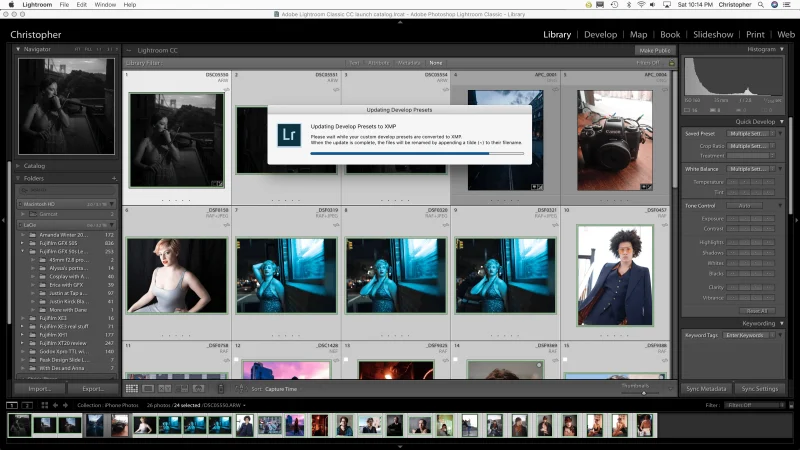Open the Saved Preset dropdown

[x=750, y=133]
